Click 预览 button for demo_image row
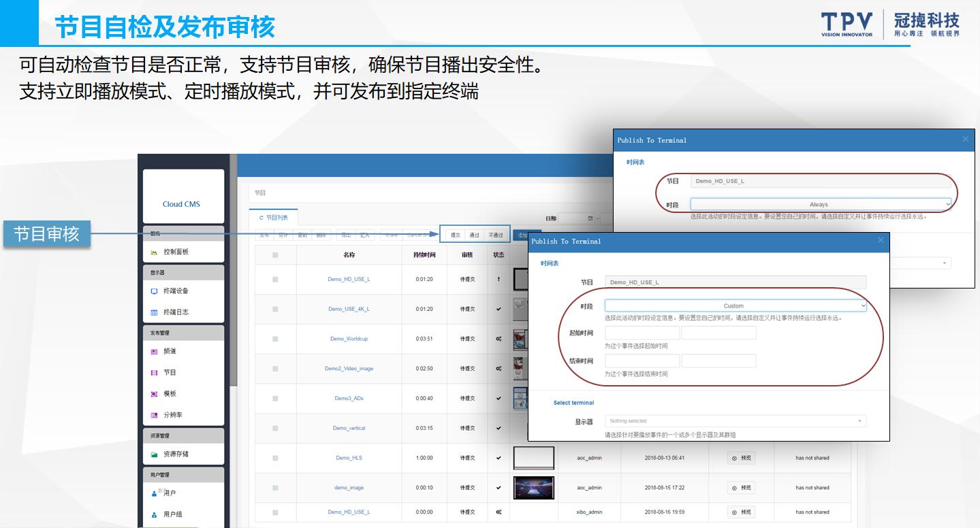This screenshot has height=528, width=980. coord(741,488)
